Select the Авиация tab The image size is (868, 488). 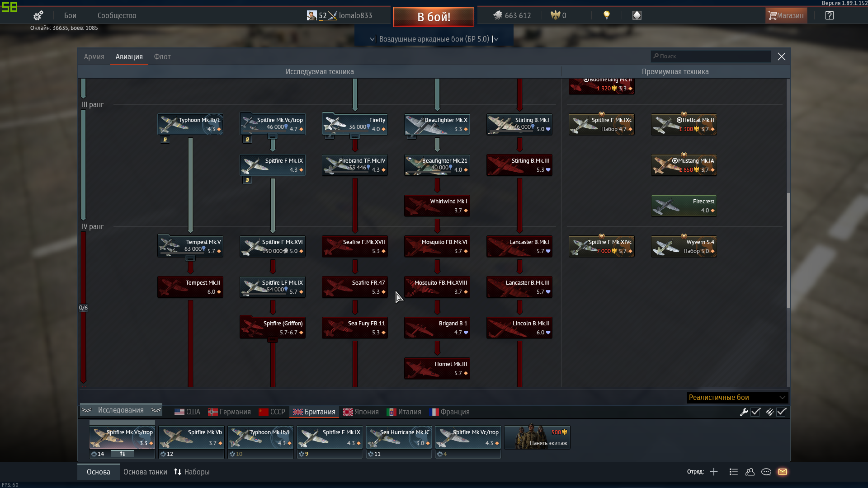tap(129, 56)
